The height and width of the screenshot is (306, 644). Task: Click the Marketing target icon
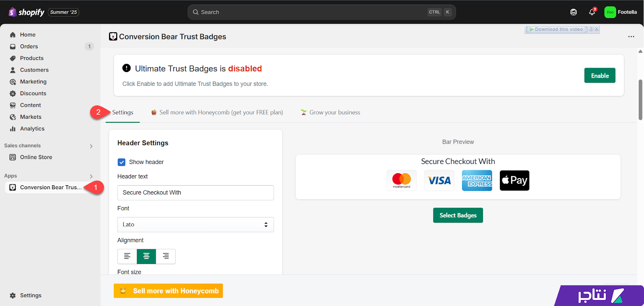coord(12,82)
